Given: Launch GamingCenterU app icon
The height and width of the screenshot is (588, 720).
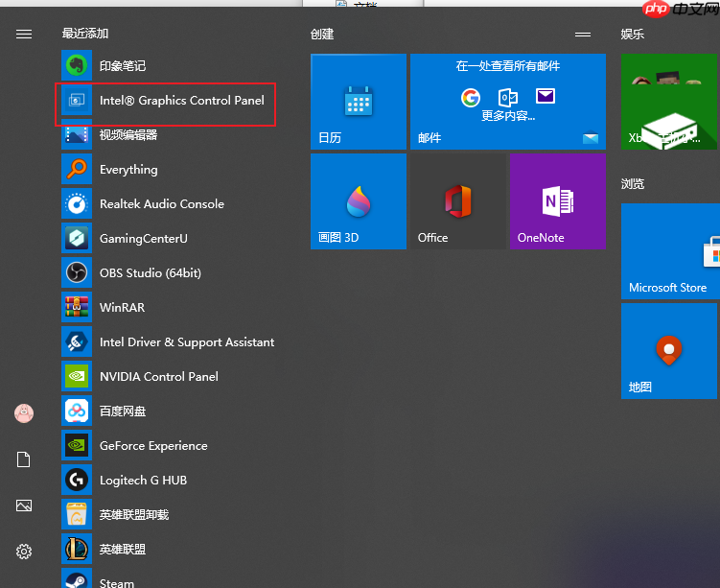Looking at the screenshot, I should point(77,238).
